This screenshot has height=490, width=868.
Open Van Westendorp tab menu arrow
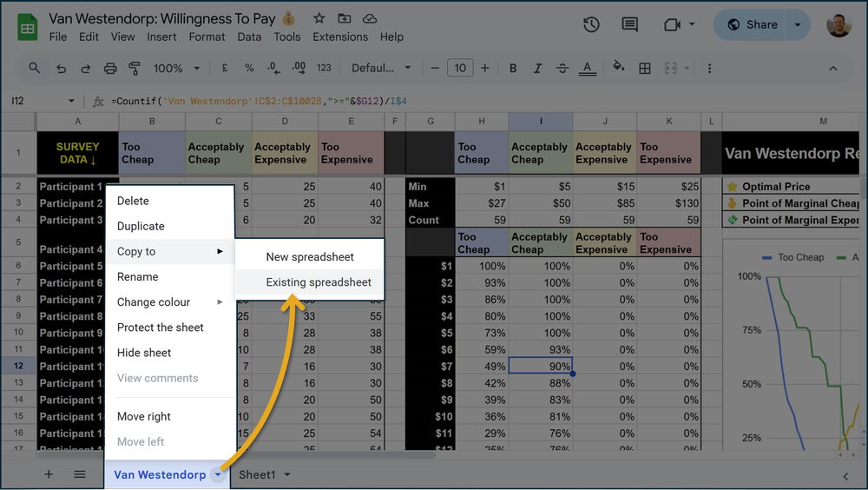pos(218,475)
